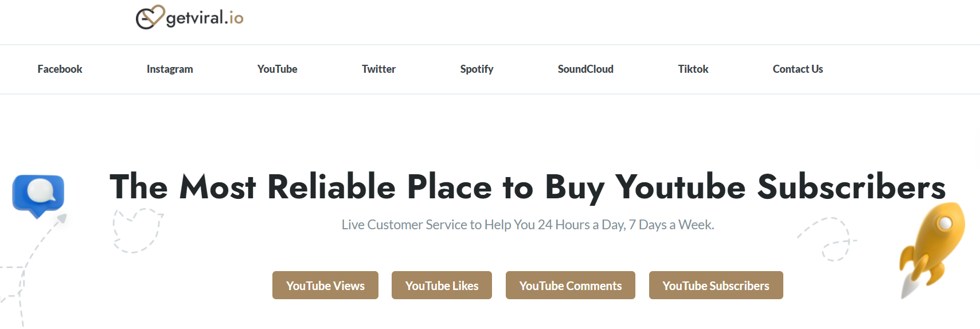Select YouTube in the navigation bar
980x329 pixels.
[277, 69]
